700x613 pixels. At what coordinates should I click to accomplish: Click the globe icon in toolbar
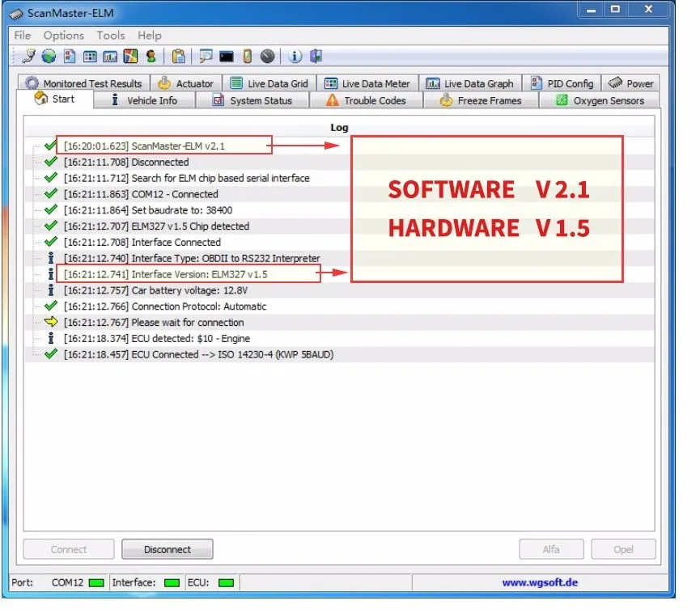pyautogui.click(x=49, y=57)
